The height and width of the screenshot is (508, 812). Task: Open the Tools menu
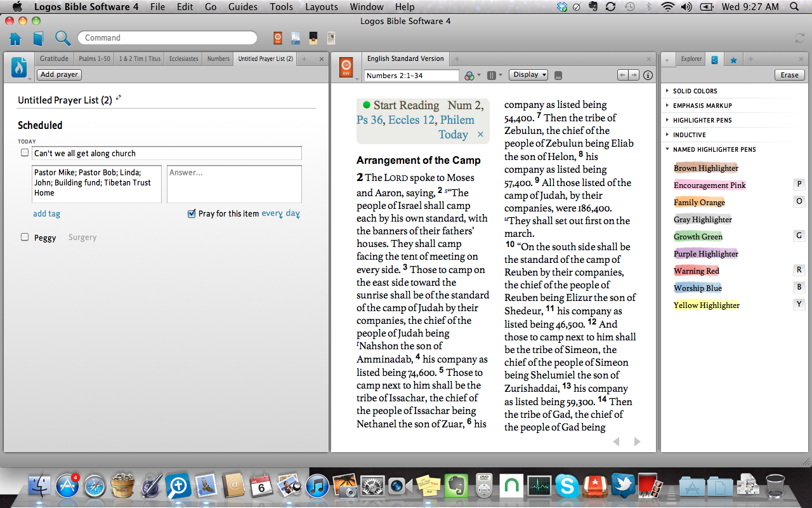point(281,7)
